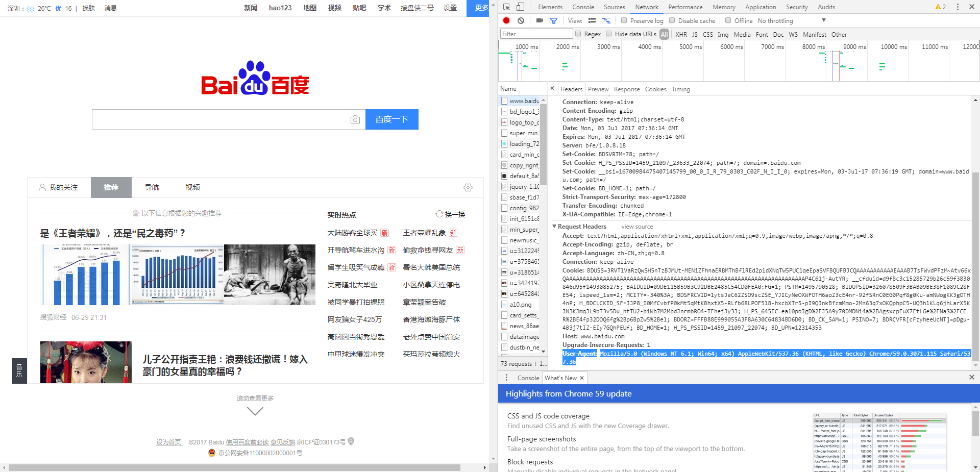Screen dimensions: 980x472
Task: Toggle the Offline checkbox
Action: [x=728, y=20]
